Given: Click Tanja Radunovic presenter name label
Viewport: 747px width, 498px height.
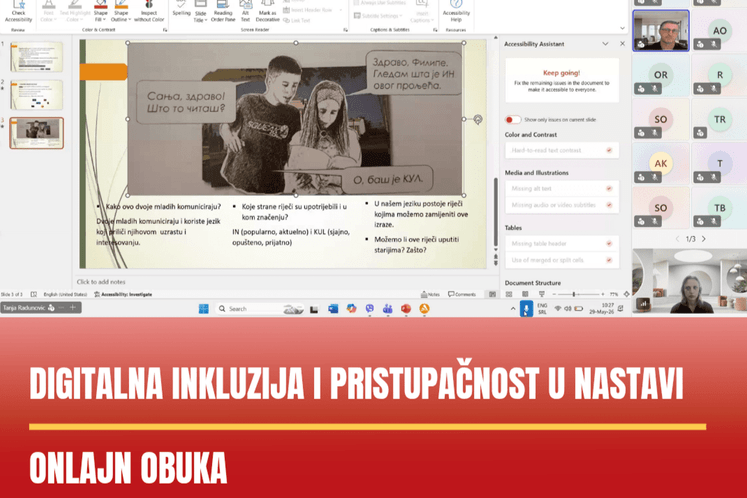Looking at the screenshot, I should click(24, 308).
